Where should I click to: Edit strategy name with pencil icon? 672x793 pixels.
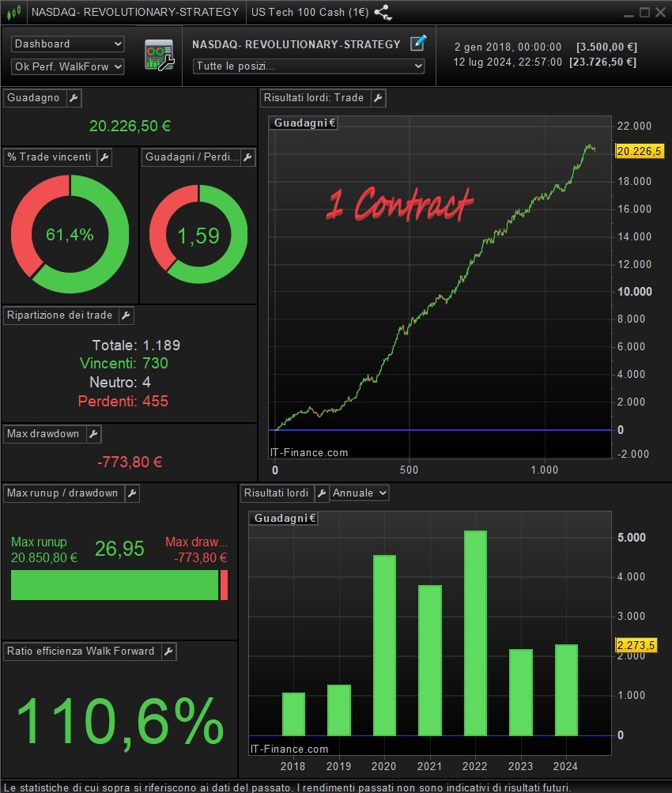coord(417,43)
